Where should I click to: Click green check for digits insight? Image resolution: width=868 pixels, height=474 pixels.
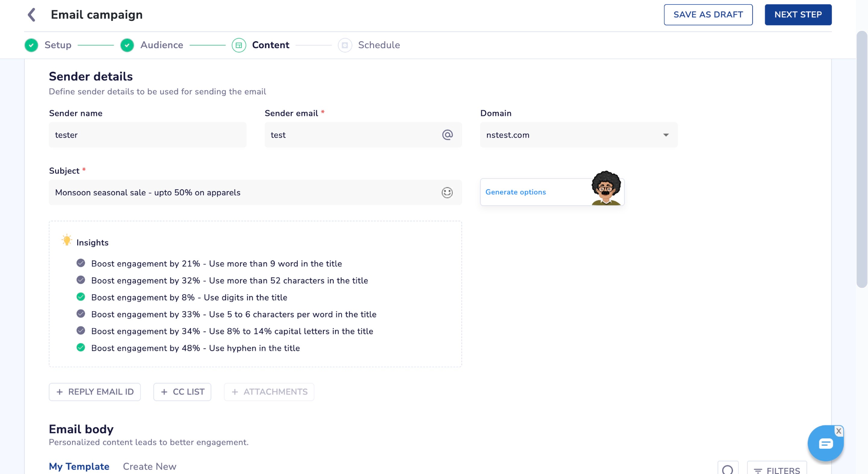tap(81, 297)
